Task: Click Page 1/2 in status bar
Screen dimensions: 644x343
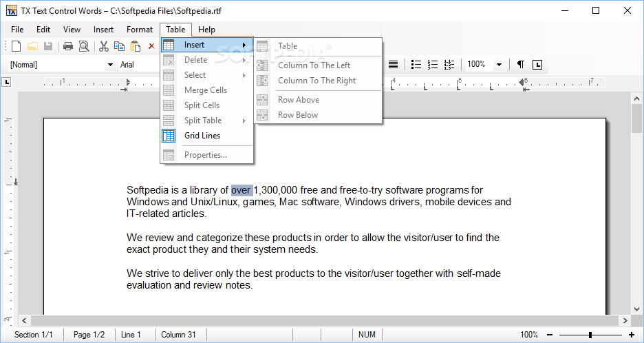Action: click(89, 335)
